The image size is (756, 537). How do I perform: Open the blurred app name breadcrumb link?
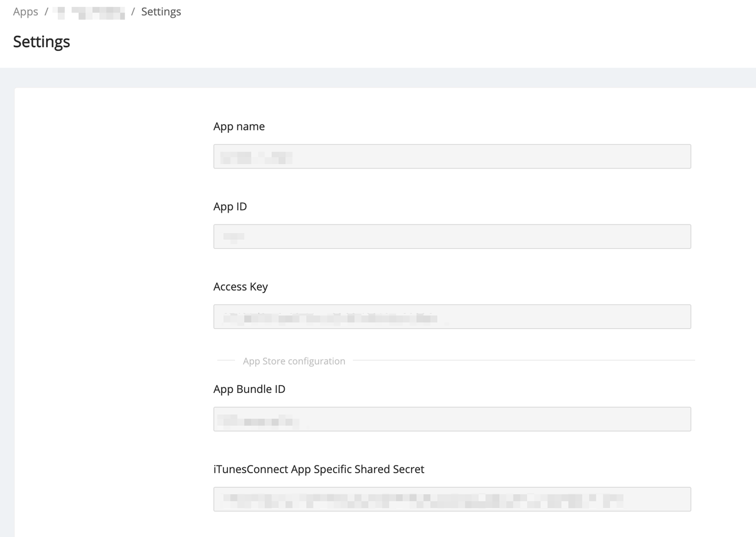89,12
